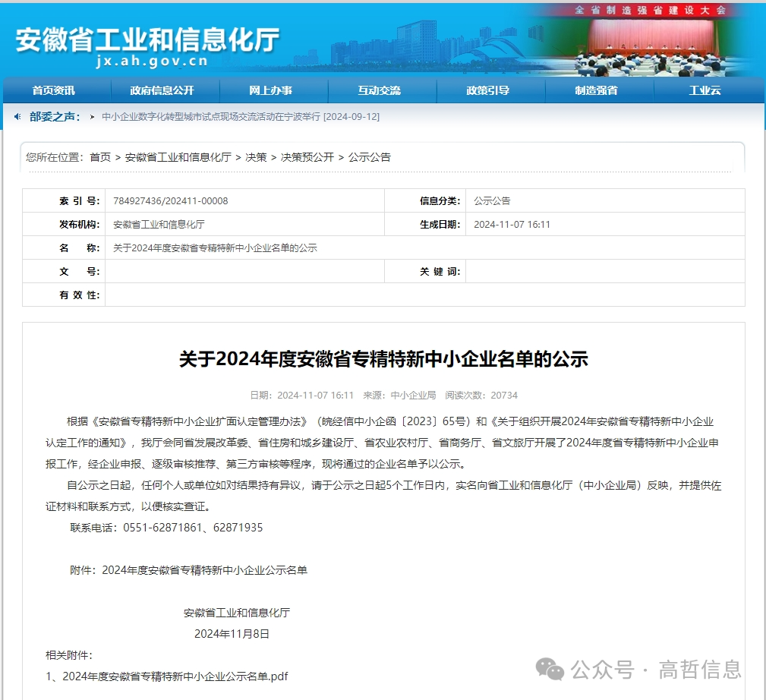The height and width of the screenshot is (700, 766).
Task: Download 2024年度安徽省专精特新中小企业公示名单.pdf attachment
Action: tap(175, 676)
